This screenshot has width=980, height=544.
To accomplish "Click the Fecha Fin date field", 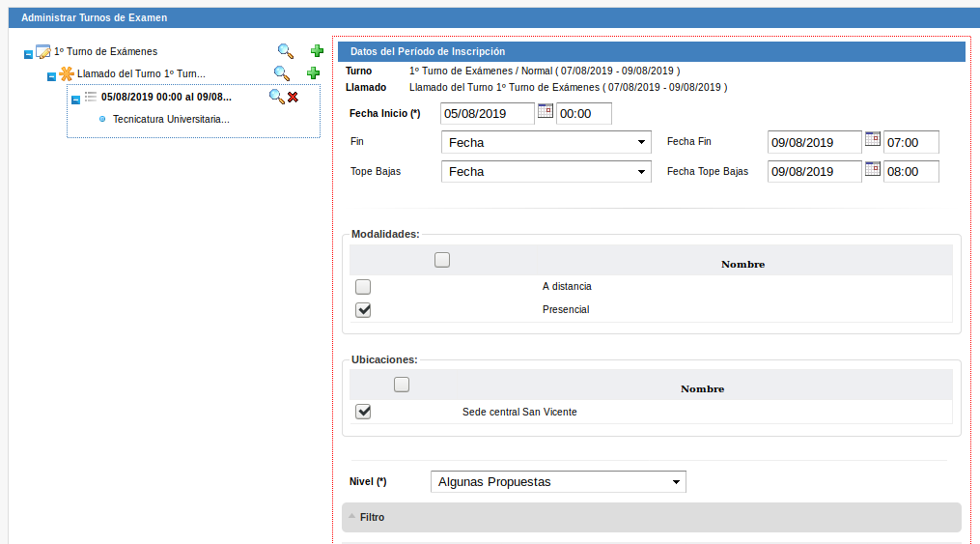I will [x=814, y=143].
